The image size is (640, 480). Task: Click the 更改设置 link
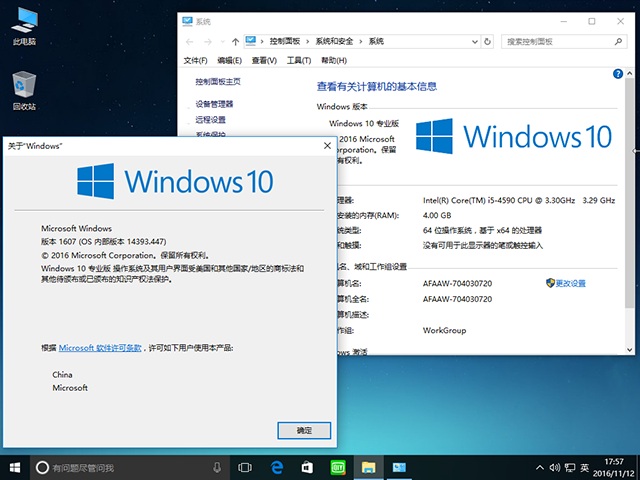pos(570,283)
